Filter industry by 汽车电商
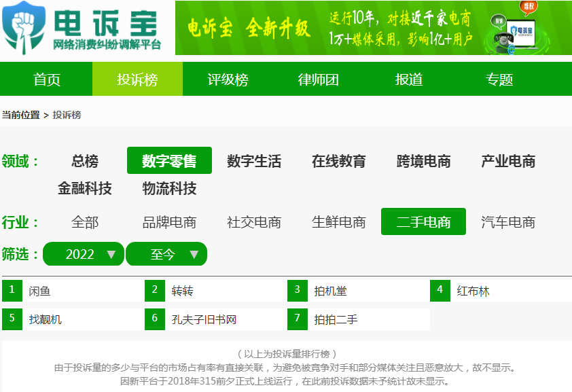Screen dimensions: 572x392 pyautogui.click(x=508, y=222)
